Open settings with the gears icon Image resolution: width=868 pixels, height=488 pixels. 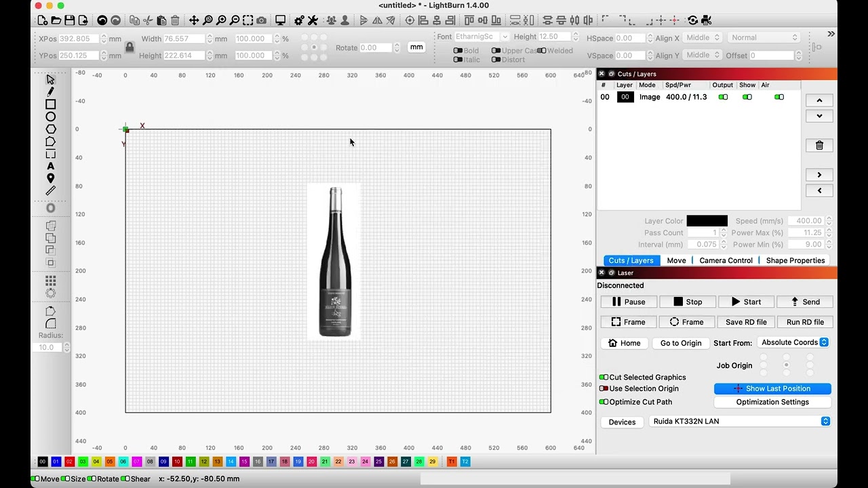(299, 20)
